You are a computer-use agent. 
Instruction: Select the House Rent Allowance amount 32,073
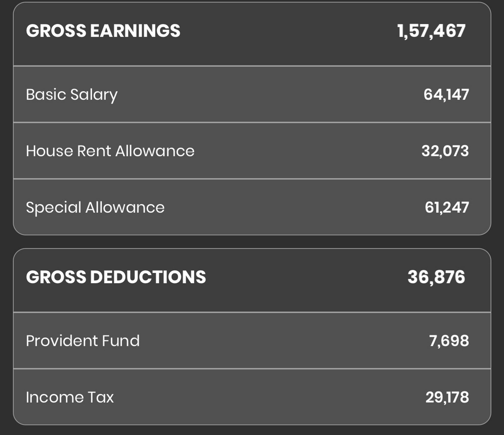coord(445,151)
